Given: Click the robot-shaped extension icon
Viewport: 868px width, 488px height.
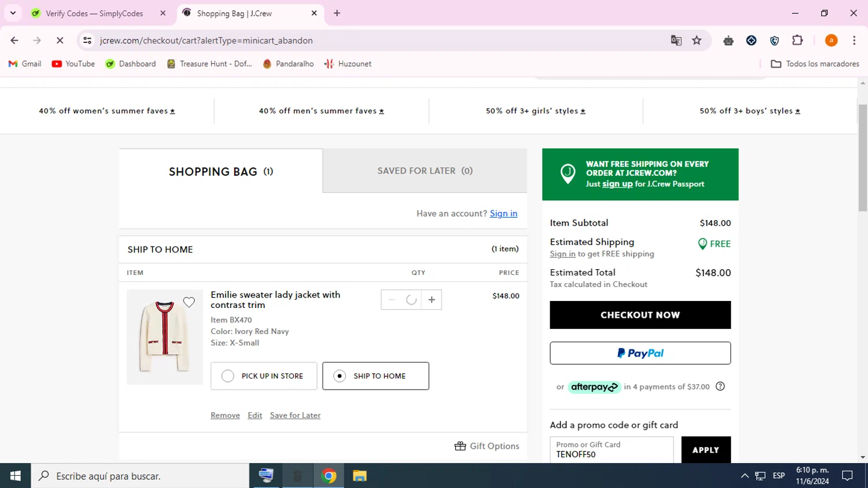Looking at the screenshot, I should [x=729, y=41].
